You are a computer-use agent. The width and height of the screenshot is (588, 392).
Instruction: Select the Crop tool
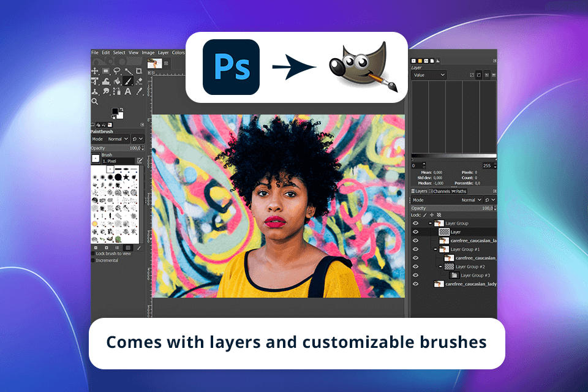[x=139, y=71]
